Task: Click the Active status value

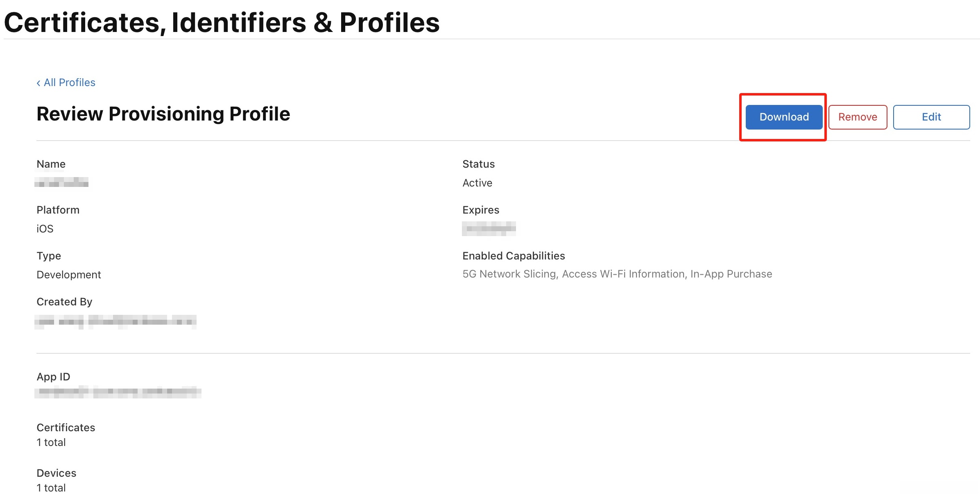Action: [477, 183]
